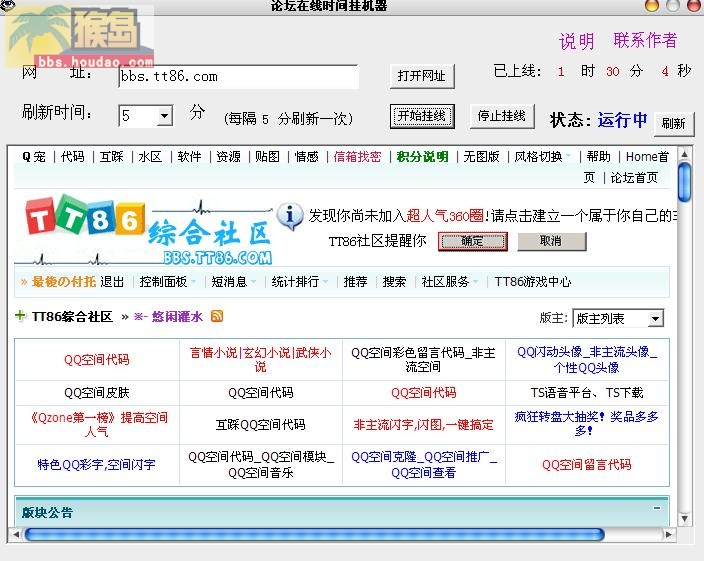Click the 开始挂线 button

coord(422,116)
